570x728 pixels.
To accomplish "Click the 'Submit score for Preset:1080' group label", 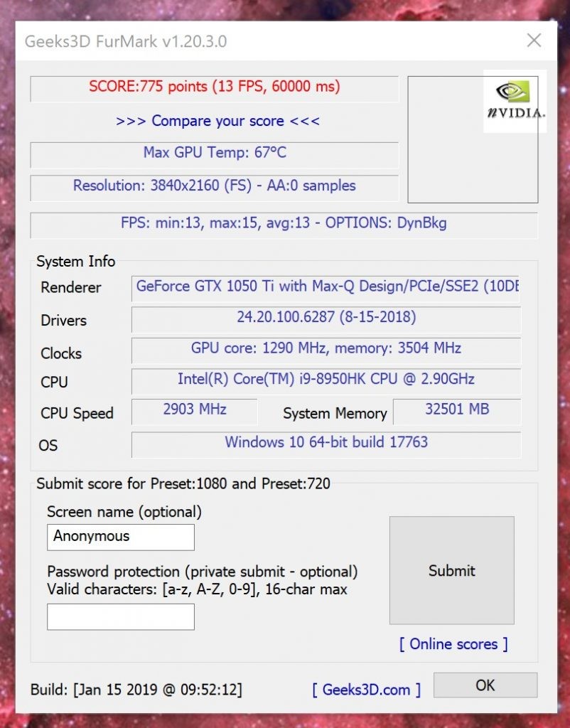I will pos(183,483).
